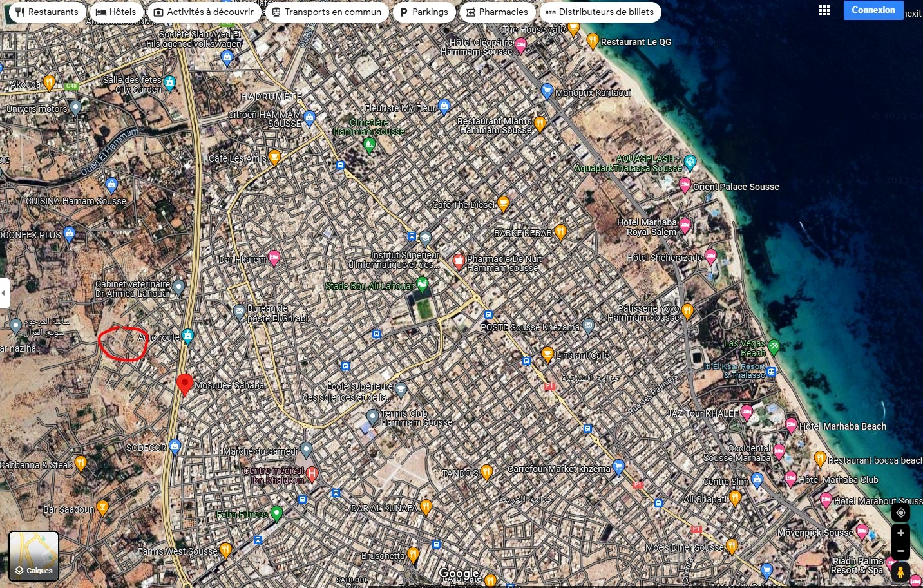The image size is (923, 588).
Task: Open the Google apps grid icon
Action: 824,10
